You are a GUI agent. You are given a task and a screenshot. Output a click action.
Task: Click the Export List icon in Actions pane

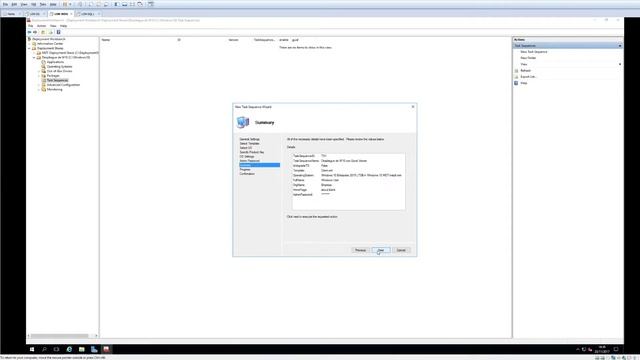point(516,77)
